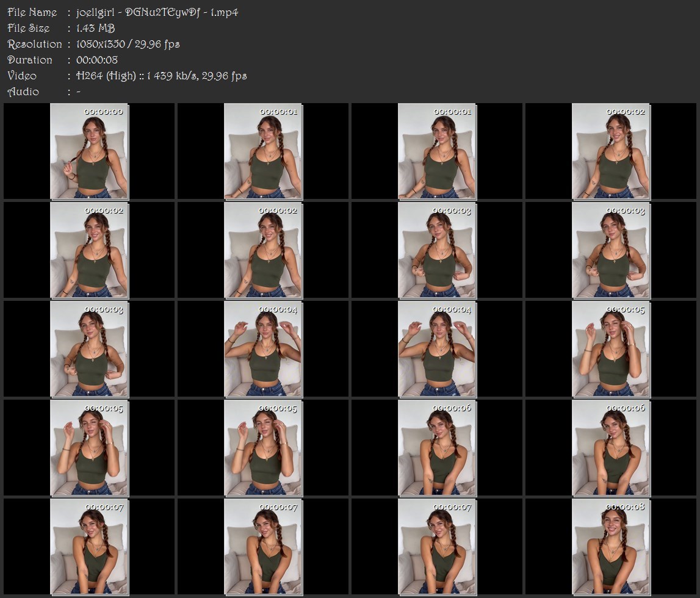Select the '1.43 MB' file size value
This screenshot has width=700, height=598.
(96, 28)
